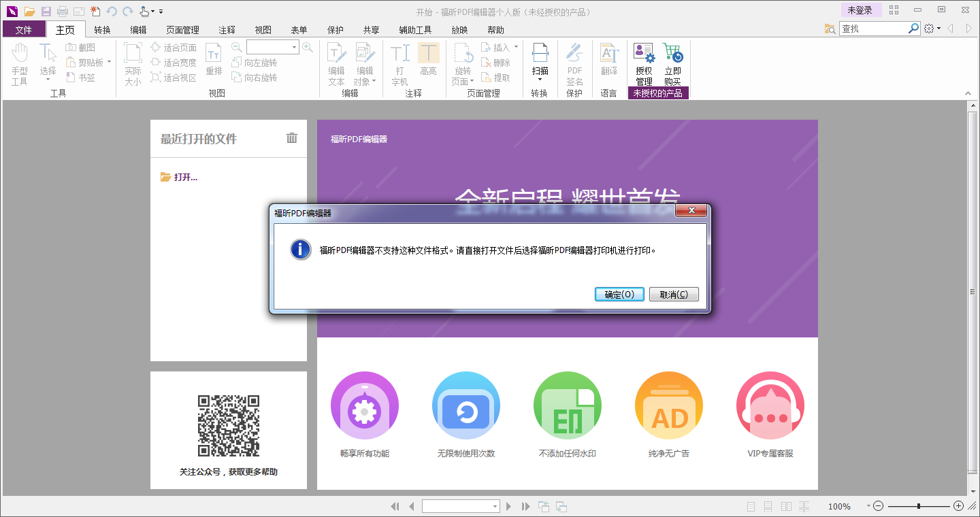Screen dimensions: 980x517
Task: Open the 文件 file menu
Action: click(24, 29)
